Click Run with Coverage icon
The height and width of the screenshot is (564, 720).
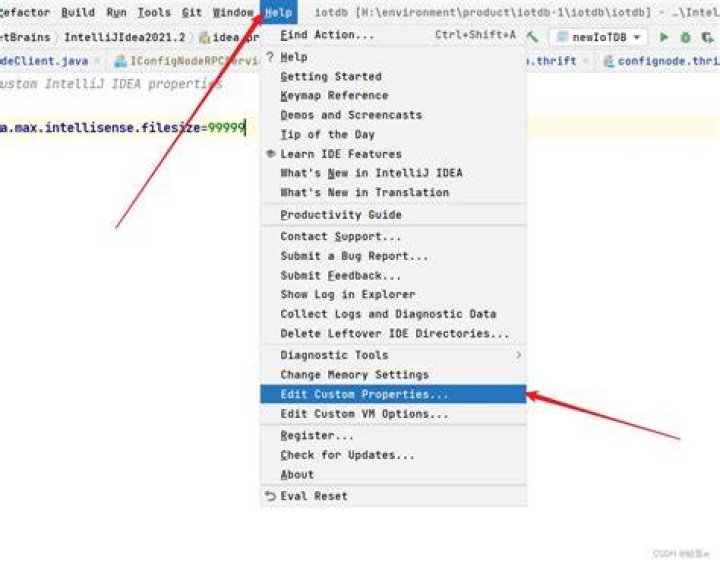coord(708,37)
